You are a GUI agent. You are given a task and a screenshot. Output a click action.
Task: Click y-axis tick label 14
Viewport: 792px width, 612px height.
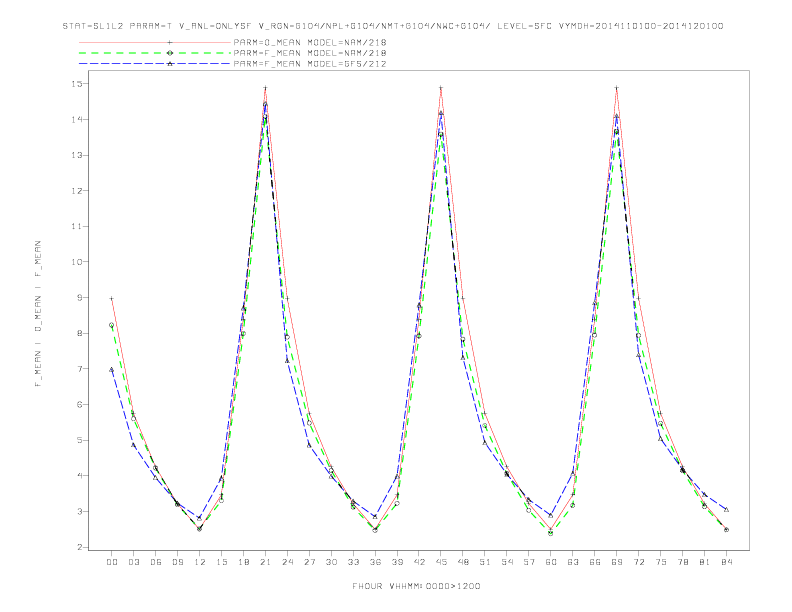click(76, 120)
